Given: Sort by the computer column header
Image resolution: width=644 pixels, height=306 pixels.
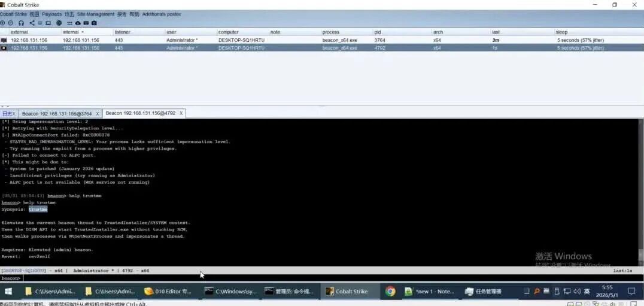Looking at the screenshot, I should [x=243, y=32].
